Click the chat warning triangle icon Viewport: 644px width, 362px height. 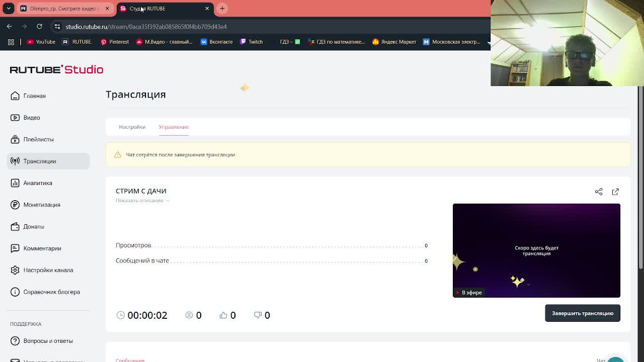pos(118,155)
